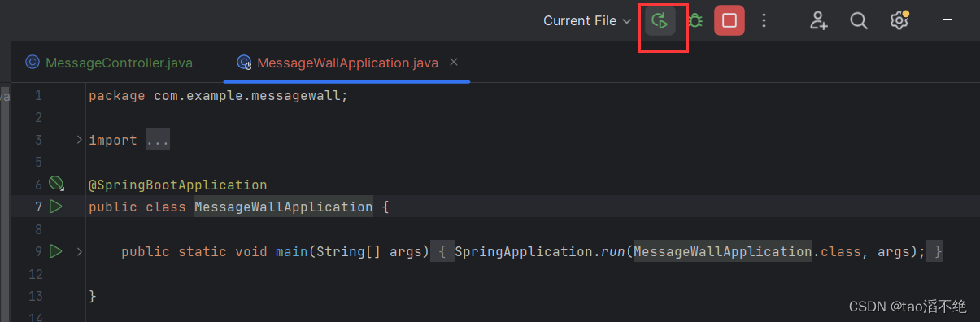Open Search Everywhere magnifier icon
Image resolution: width=980 pixels, height=322 pixels.
pos(859,21)
